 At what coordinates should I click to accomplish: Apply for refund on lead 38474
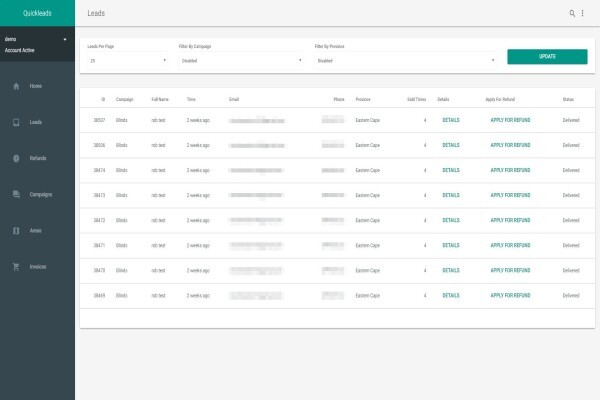click(x=510, y=170)
